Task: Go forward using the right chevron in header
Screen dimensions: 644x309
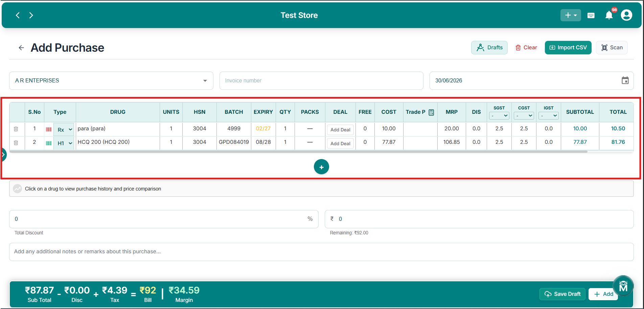Action: click(31, 15)
